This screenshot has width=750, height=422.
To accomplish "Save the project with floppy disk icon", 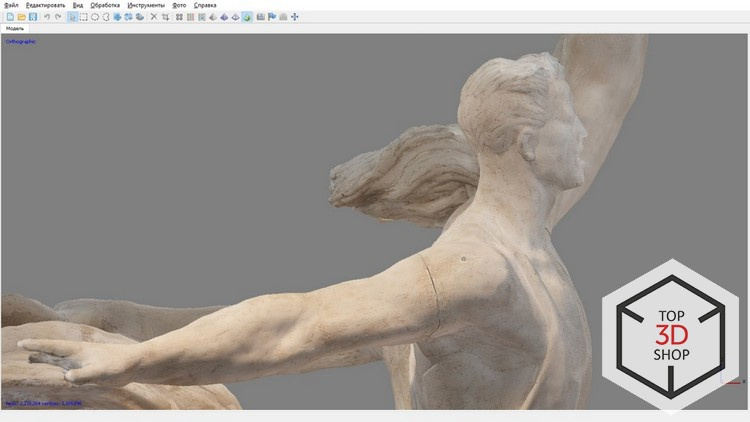I will [x=33, y=17].
